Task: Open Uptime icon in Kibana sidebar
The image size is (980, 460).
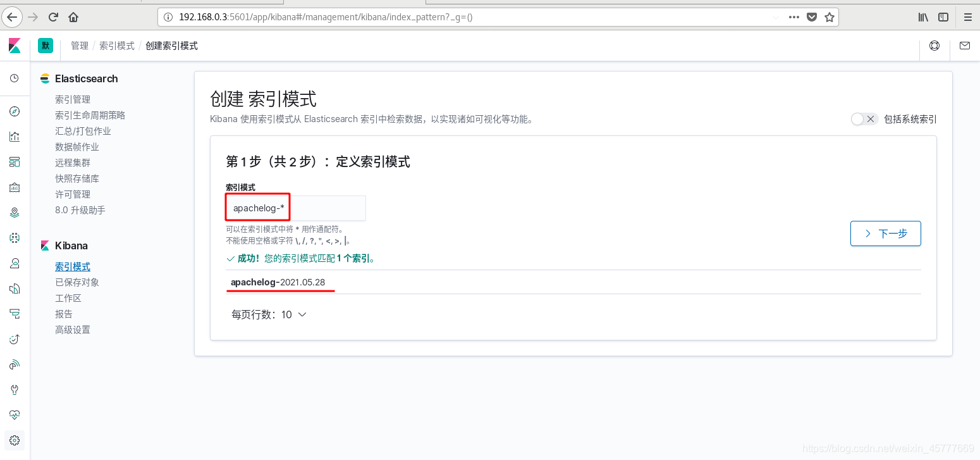Action: click(x=15, y=339)
